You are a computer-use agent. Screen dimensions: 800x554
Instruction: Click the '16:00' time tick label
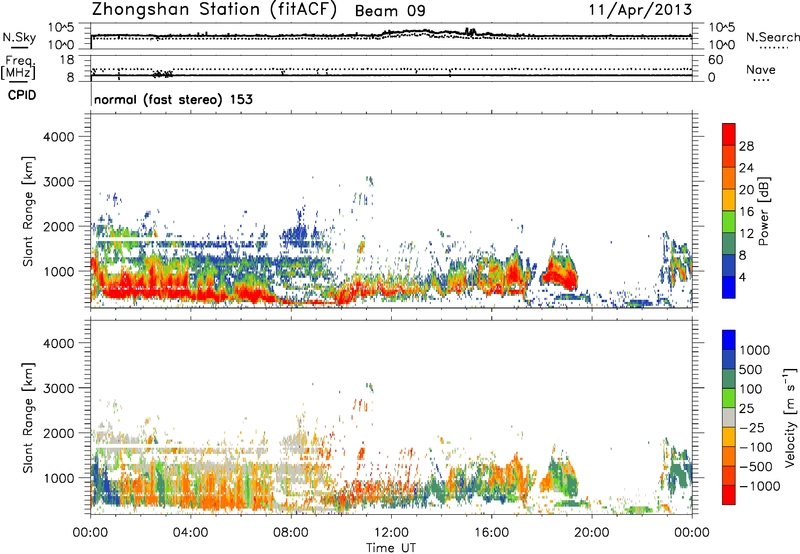click(491, 533)
